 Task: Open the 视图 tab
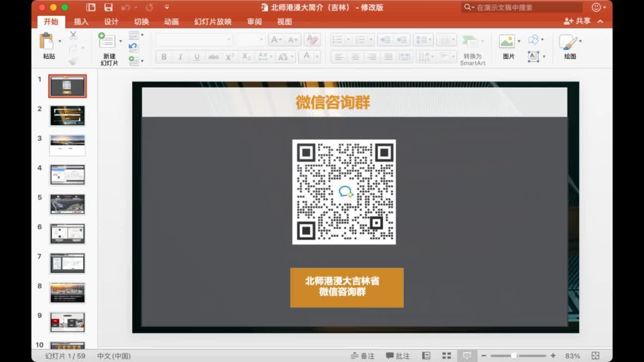[284, 22]
